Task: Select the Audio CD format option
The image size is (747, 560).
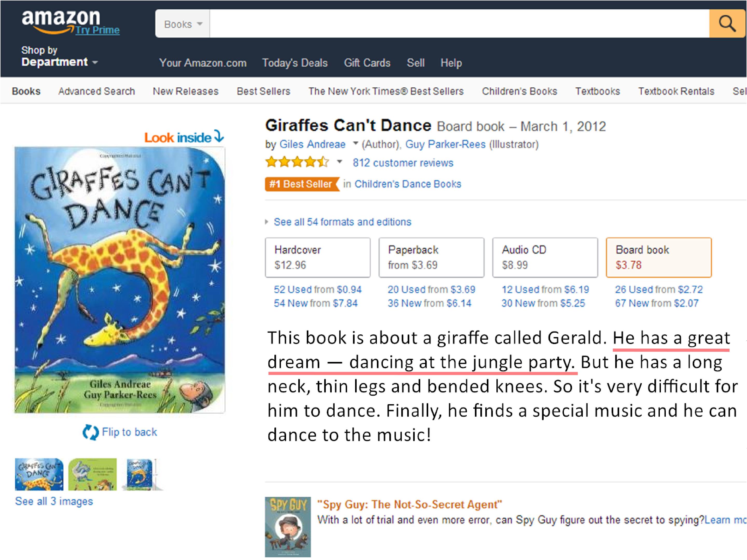Action: [545, 257]
